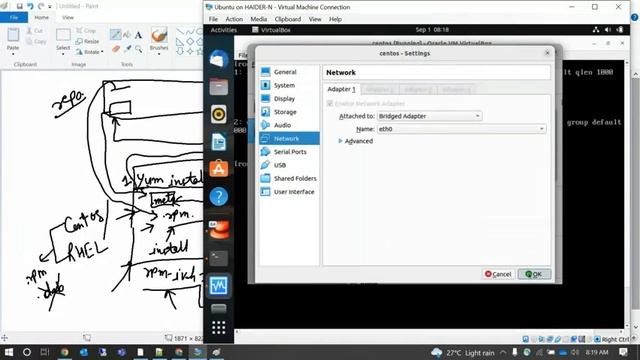Open Brushes in Paint ribbon

(159, 41)
